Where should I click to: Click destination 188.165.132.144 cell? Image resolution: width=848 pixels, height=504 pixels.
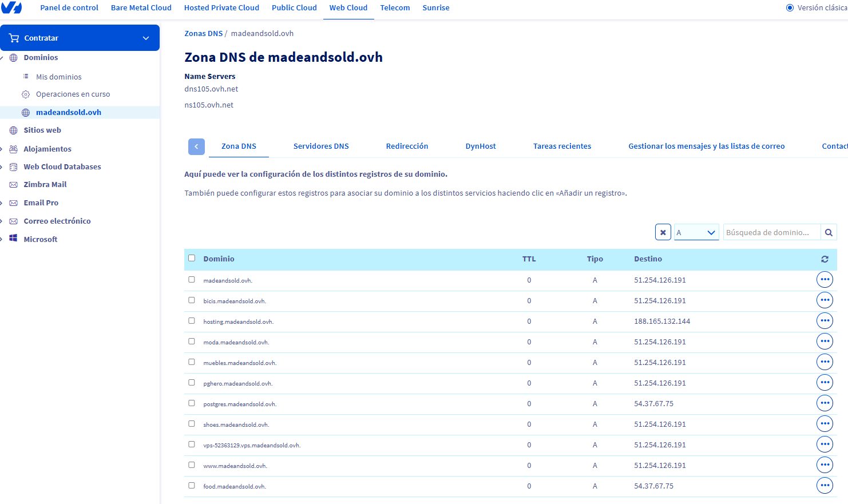662,322
